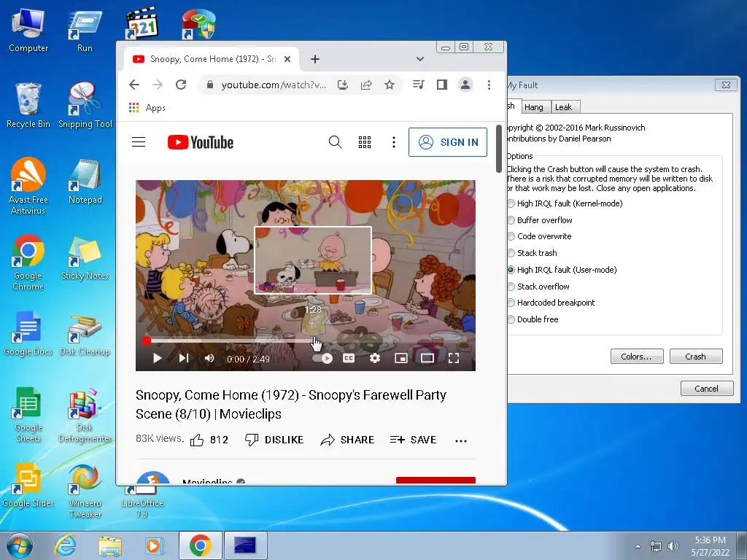Open Apps bookmark shortcut
747x560 pixels.
coord(147,108)
